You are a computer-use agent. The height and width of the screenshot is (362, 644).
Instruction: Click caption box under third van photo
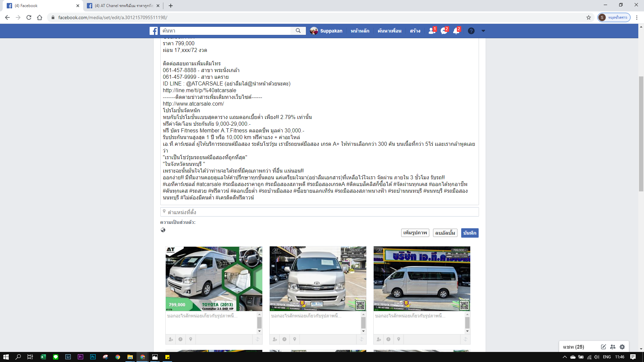tap(419, 323)
